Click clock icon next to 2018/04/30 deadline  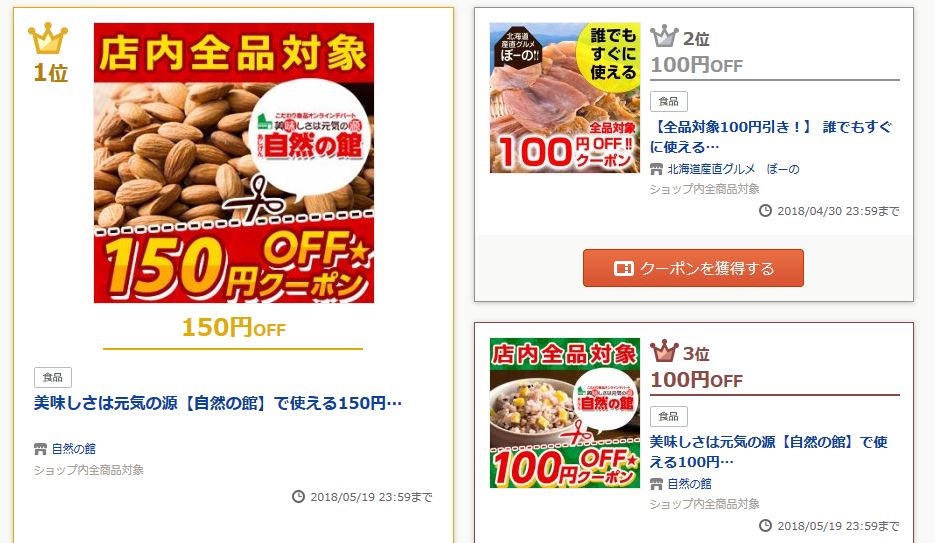pos(765,211)
